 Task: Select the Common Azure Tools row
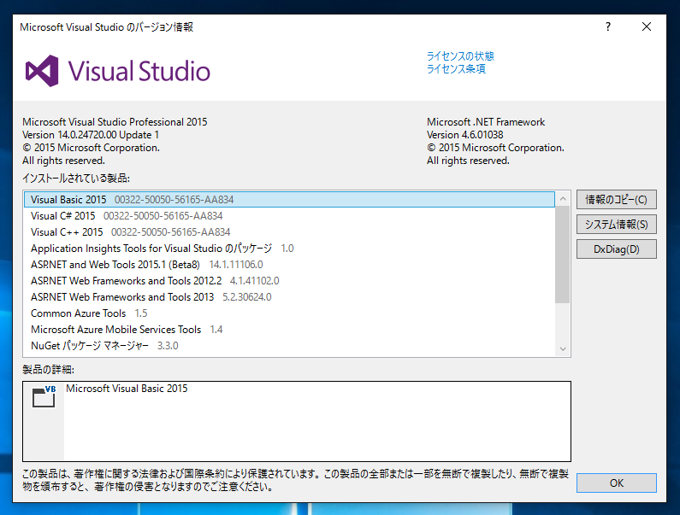[289, 313]
